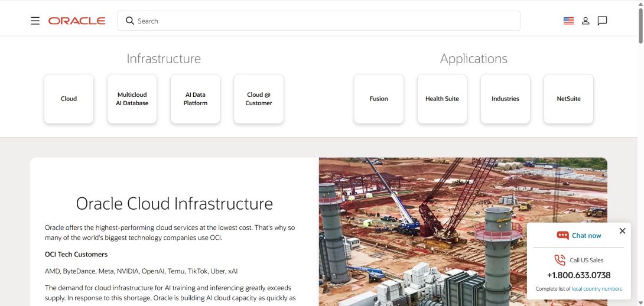Open the chat bubble icon in header

pos(602,21)
